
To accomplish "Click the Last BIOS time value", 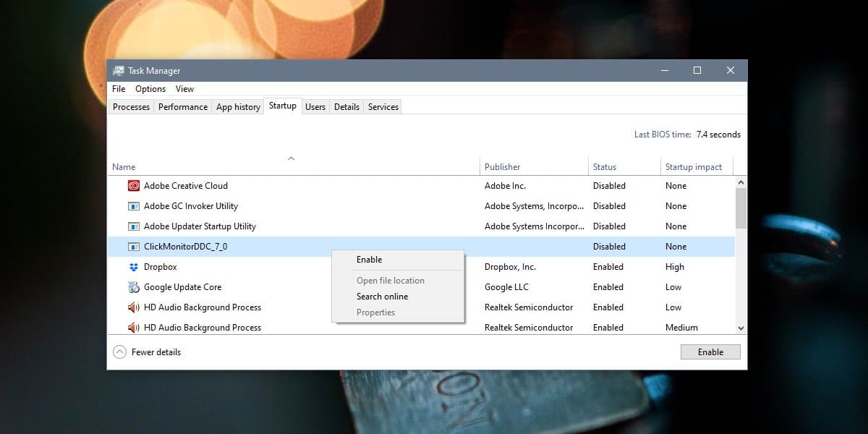I will [x=718, y=135].
